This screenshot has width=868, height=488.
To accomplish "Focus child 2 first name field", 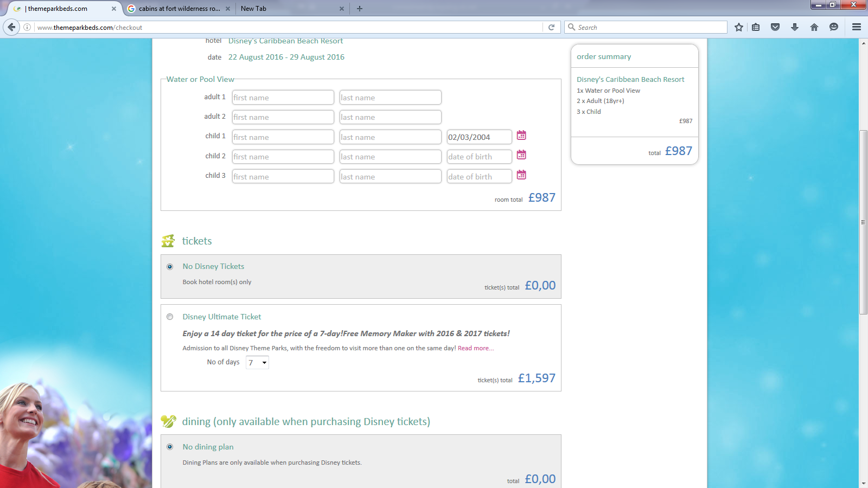I will (x=283, y=157).
